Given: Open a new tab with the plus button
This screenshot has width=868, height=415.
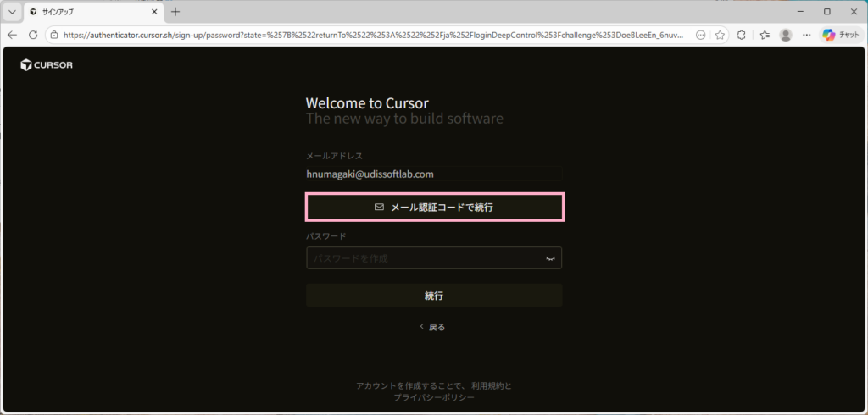Looking at the screenshot, I should click(x=175, y=12).
